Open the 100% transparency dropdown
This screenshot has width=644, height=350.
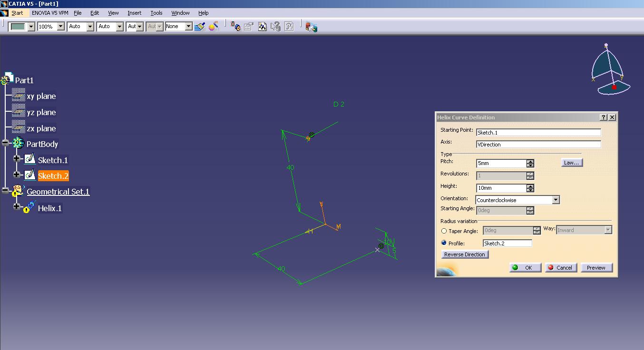[x=60, y=27]
